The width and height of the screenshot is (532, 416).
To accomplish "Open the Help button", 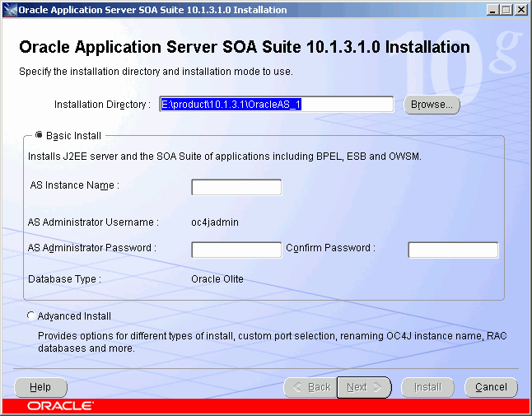I will pyautogui.click(x=40, y=387).
